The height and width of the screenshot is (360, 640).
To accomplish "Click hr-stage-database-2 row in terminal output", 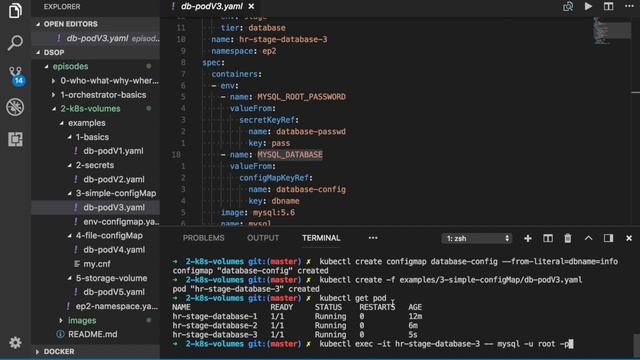I will tap(295, 326).
